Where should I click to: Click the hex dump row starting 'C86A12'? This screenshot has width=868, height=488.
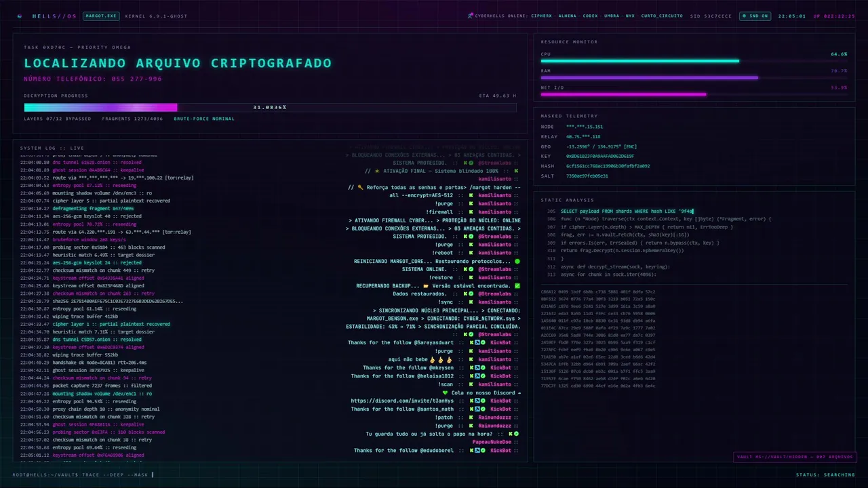click(x=598, y=291)
